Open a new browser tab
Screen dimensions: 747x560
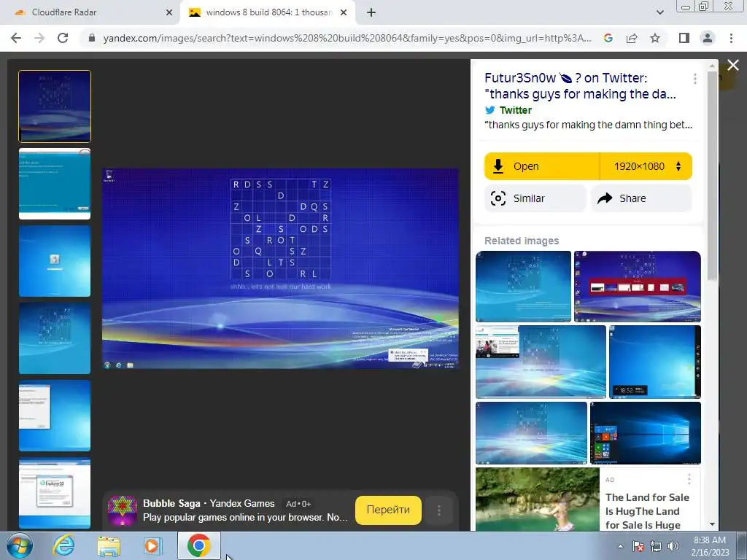point(371,12)
